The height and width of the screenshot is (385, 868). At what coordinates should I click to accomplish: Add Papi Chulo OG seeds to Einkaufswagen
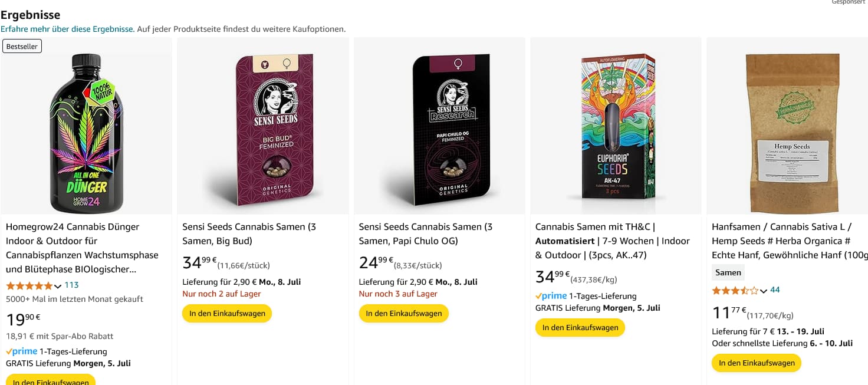[x=403, y=313]
